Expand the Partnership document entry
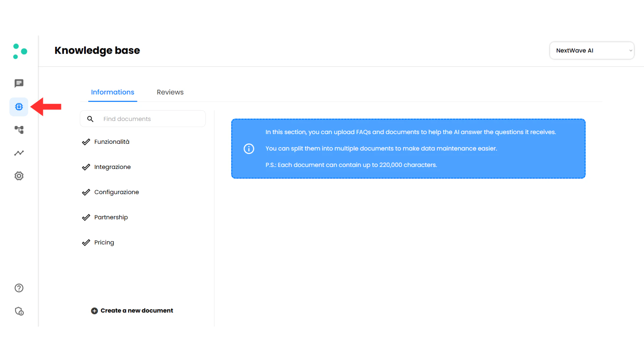644x362 pixels. point(111,217)
